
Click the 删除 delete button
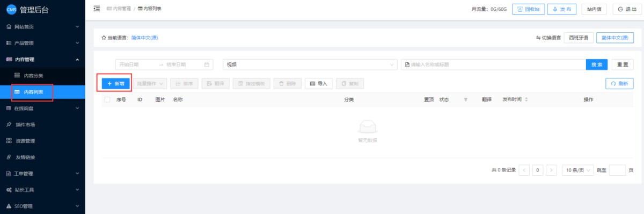288,83
